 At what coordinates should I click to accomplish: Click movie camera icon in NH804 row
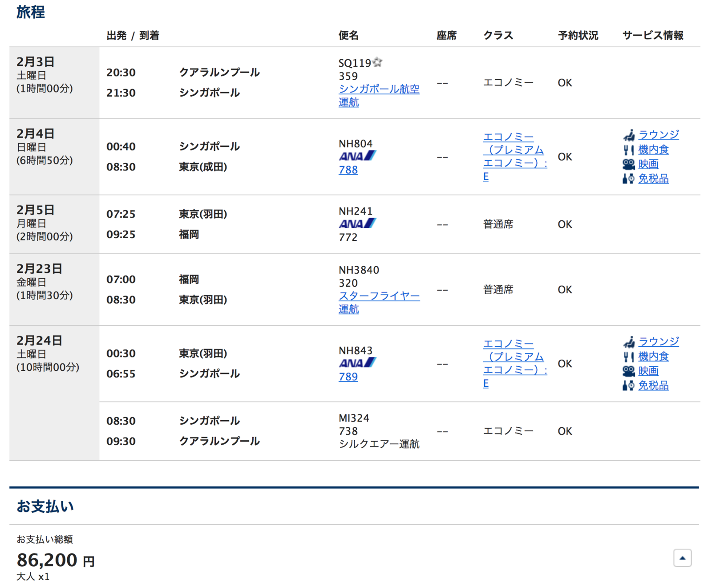tap(628, 164)
